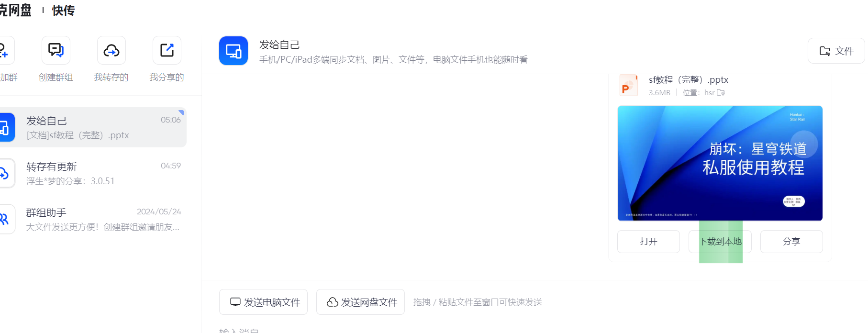Click the 崩坏星穹铁道 slide thumbnail
The height and width of the screenshot is (333, 868).
pyautogui.click(x=720, y=163)
